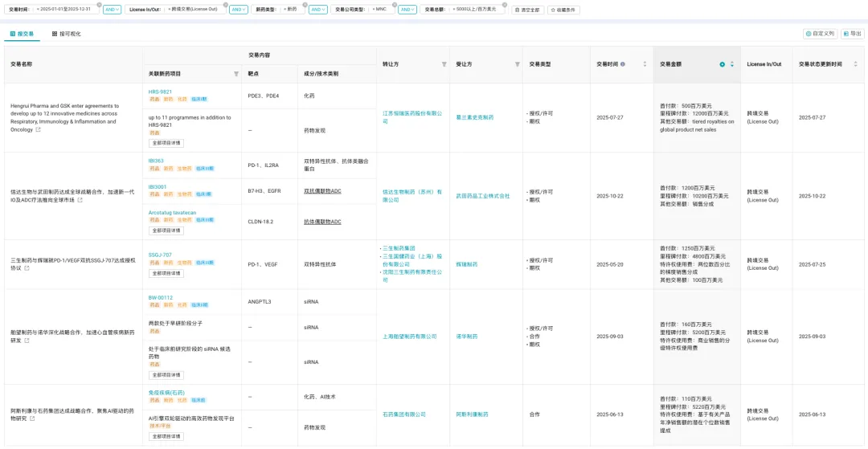Screen dimensions: 868x449
Task: Open HRS-9821 drug project link
Action: tap(160, 92)
